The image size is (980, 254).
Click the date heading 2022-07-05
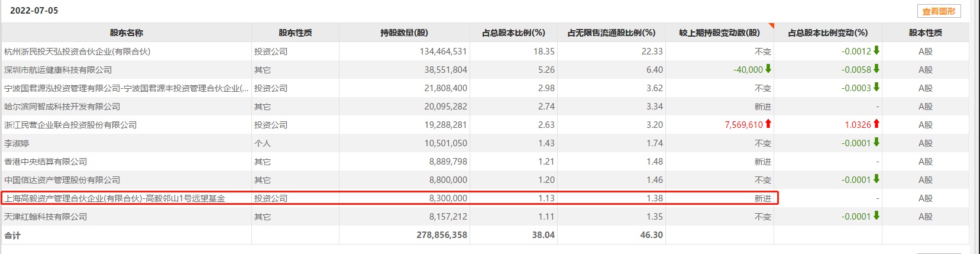(x=34, y=11)
